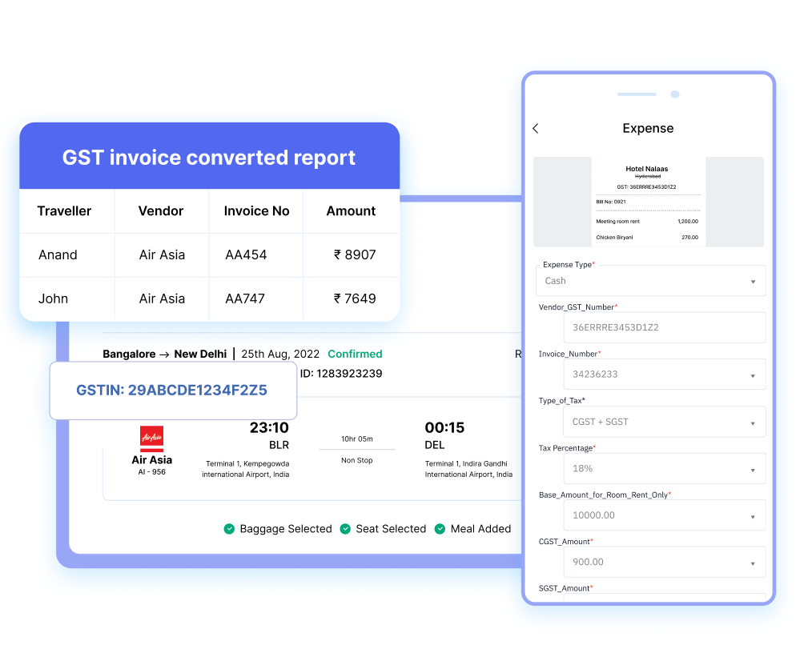Click the Hotel Nalaas receipt thumbnail
The height and width of the screenshot is (653, 812).
point(648,202)
